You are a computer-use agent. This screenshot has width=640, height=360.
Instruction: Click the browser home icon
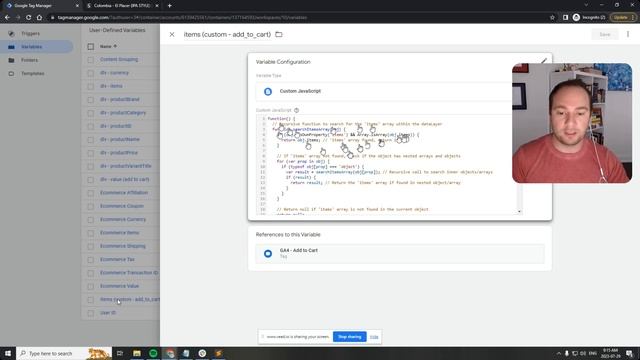click(39, 18)
